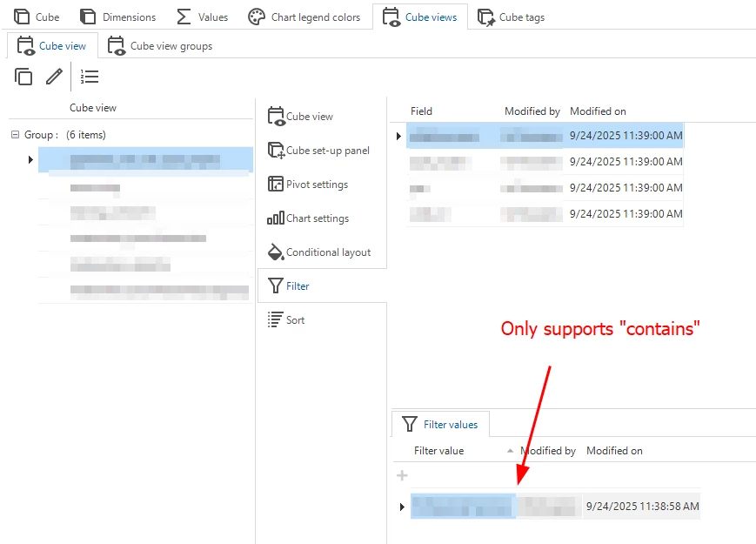The image size is (756, 544).
Task: Click the Cube tags pin icon
Action: point(486,17)
